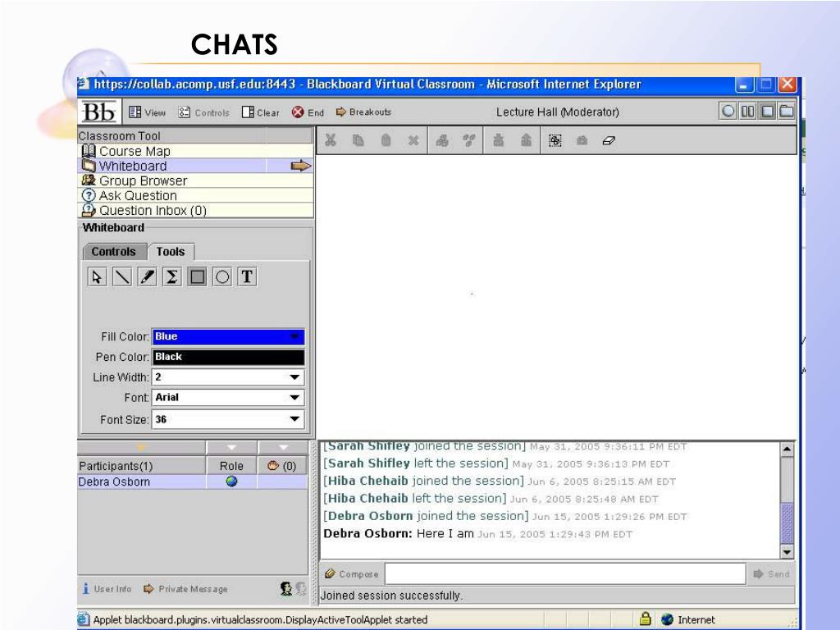This screenshot has width=840, height=630.
Task: Open the Font Size dropdown
Action: coord(228,419)
